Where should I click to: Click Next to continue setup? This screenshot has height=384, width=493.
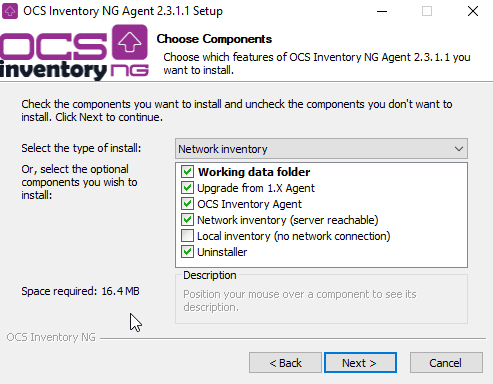tap(360, 363)
